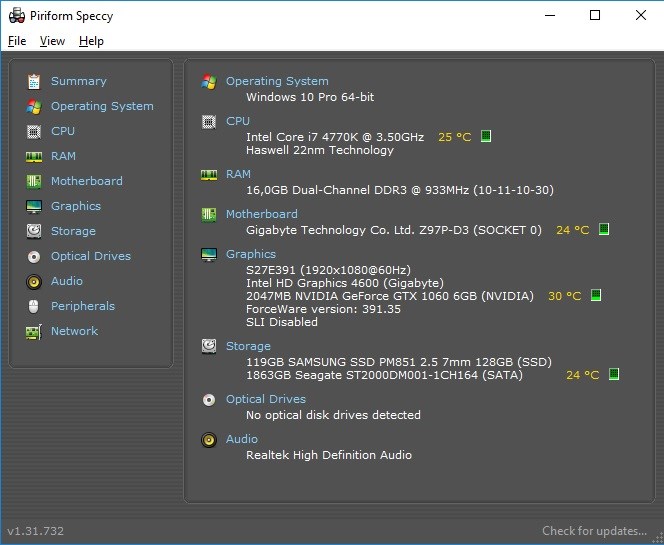The width and height of the screenshot is (664, 545).
Task: Open Optical Drives from sidebar
Action: tap(91, 256)
